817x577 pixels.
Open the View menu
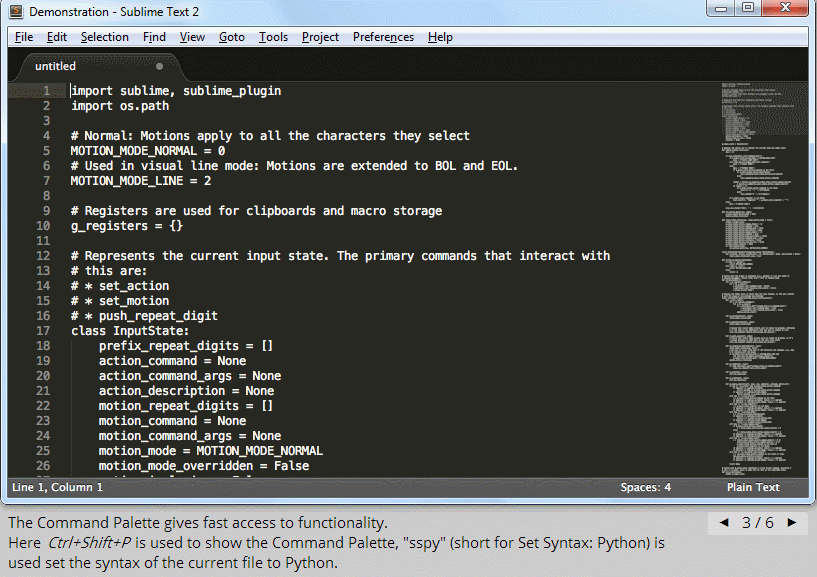(192, 37)
